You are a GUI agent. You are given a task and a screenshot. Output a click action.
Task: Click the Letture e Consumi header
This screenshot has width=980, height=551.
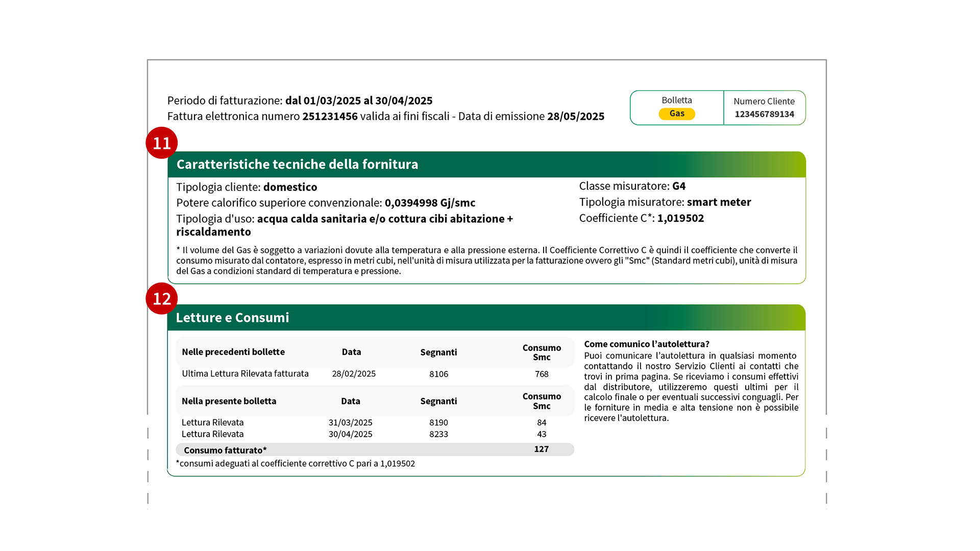click(232, 318)
